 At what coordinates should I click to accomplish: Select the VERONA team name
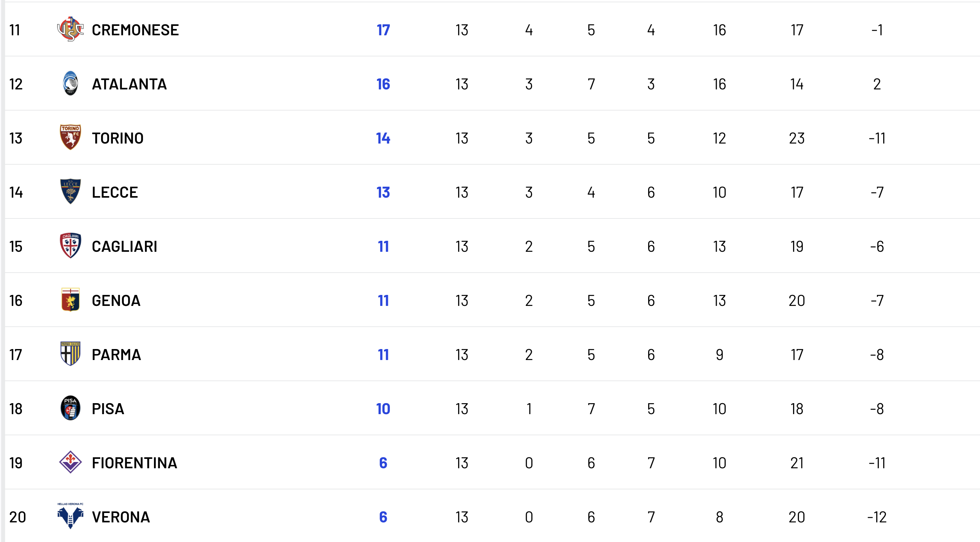tap(121, 517)
